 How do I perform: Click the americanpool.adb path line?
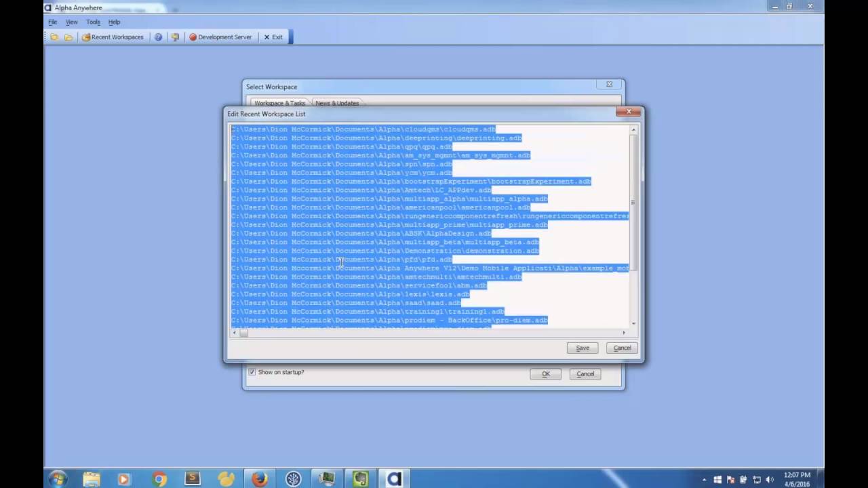point(381,207)
